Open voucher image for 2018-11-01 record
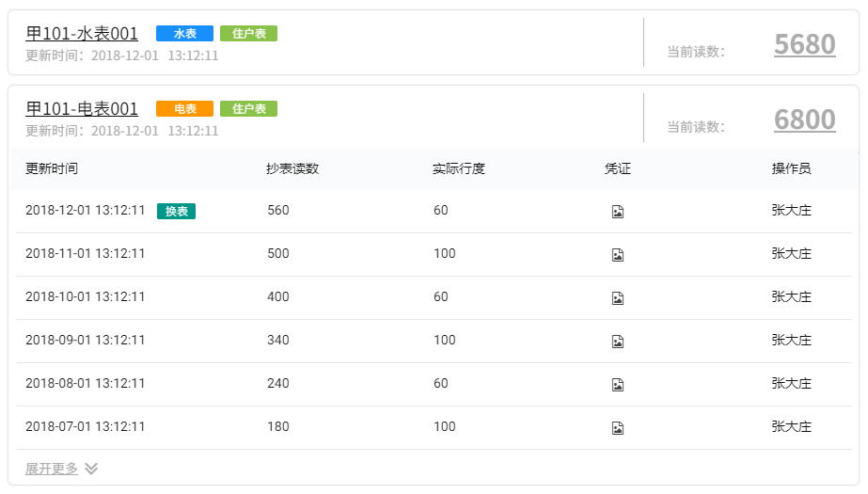 coord(618,255)
